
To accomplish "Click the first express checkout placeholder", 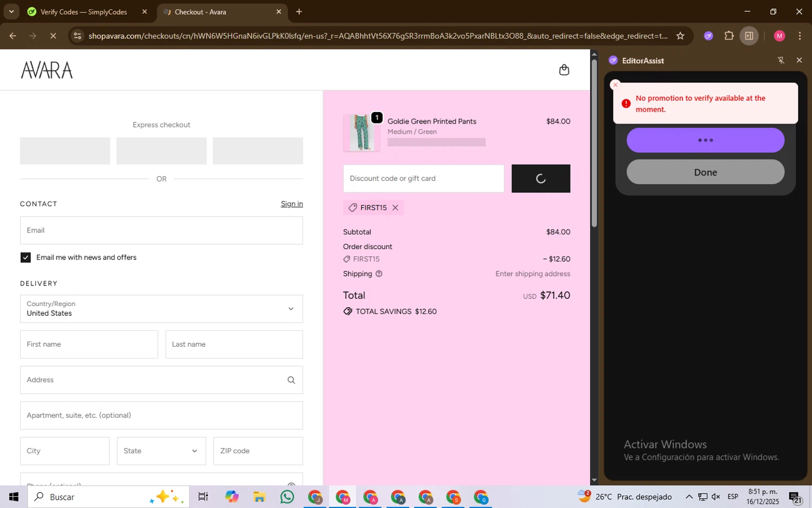I will click(65, 151).
